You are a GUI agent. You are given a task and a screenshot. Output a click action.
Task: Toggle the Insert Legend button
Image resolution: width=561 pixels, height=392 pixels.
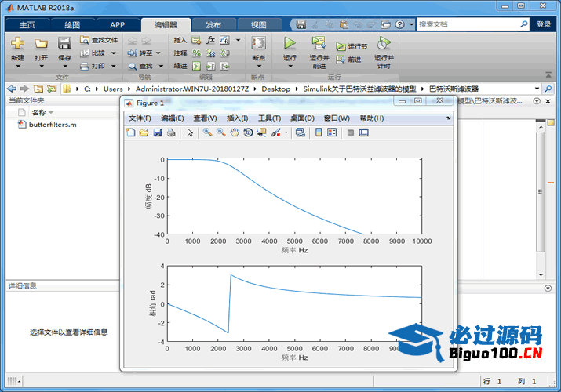(x=332, y=133)
